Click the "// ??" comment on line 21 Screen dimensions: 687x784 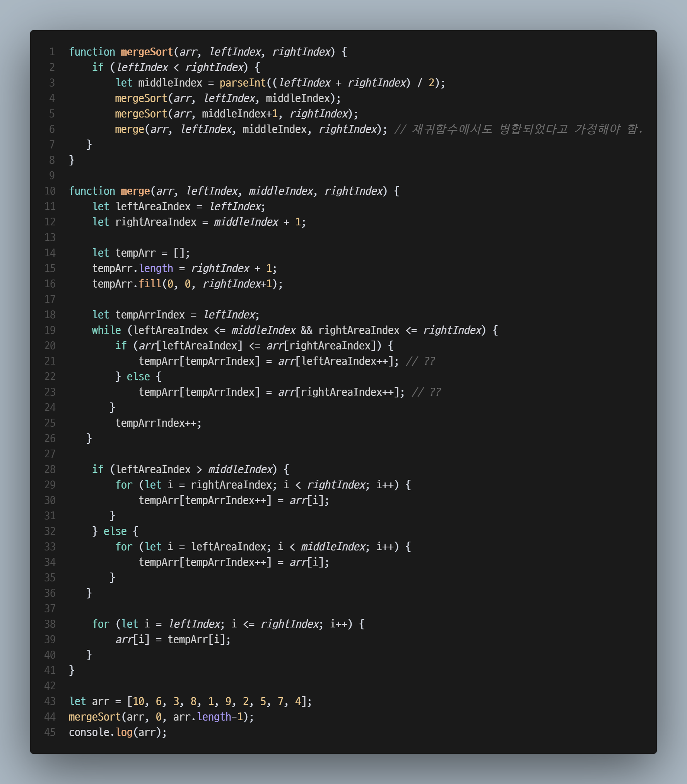[420, 361]
